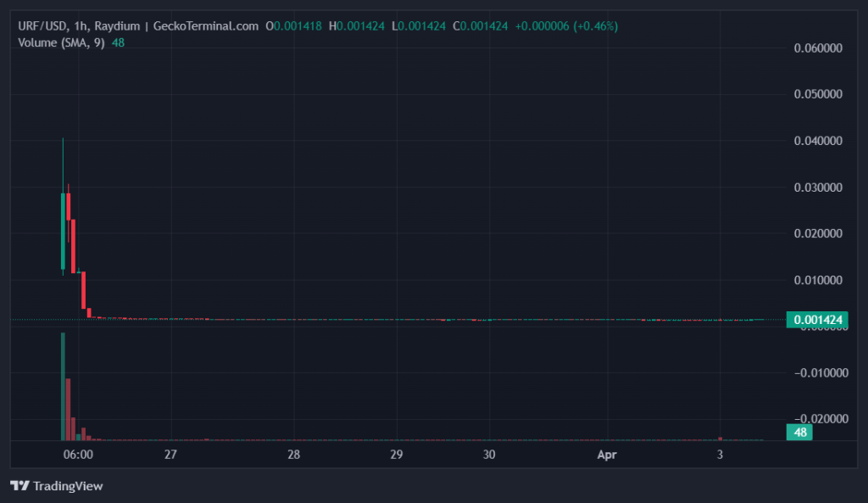Click the closing price value C0.001424
The width and height of the screenshot is (868, 503).
[x=480, y=26]
